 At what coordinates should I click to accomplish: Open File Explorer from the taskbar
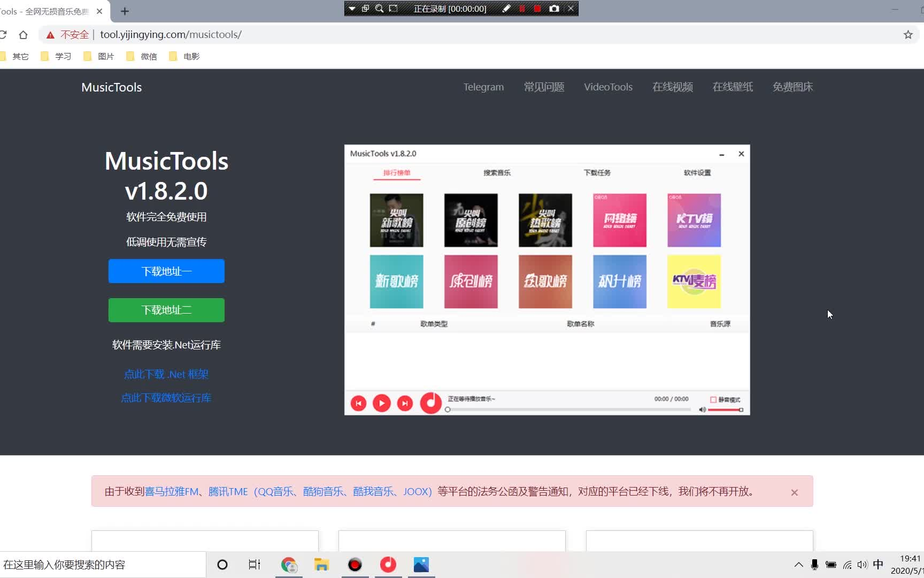pyautogui.click(x=321, y=565)
